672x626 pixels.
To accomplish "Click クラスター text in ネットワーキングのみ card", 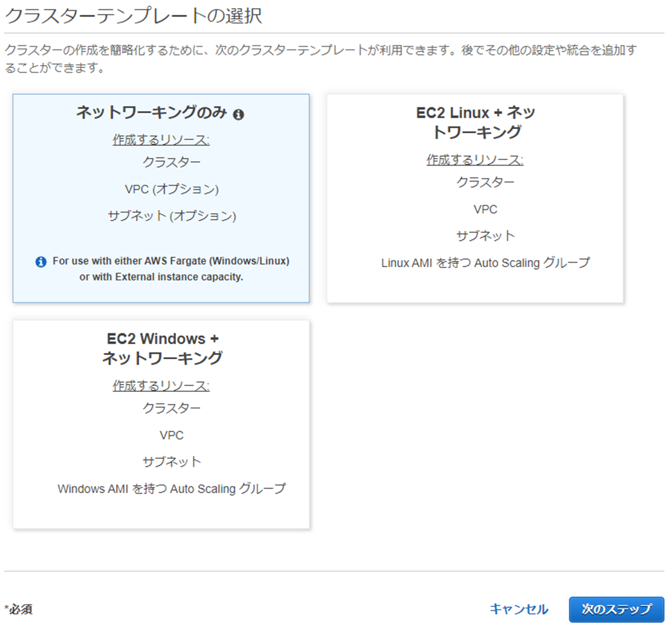I will (x=172, y=162).
